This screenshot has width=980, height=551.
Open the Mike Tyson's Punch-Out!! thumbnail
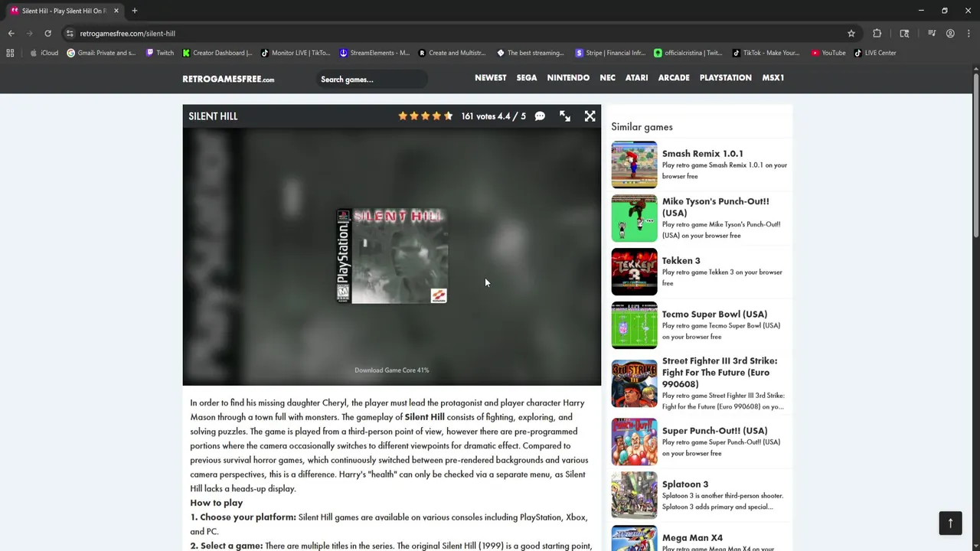pos(634,218)
